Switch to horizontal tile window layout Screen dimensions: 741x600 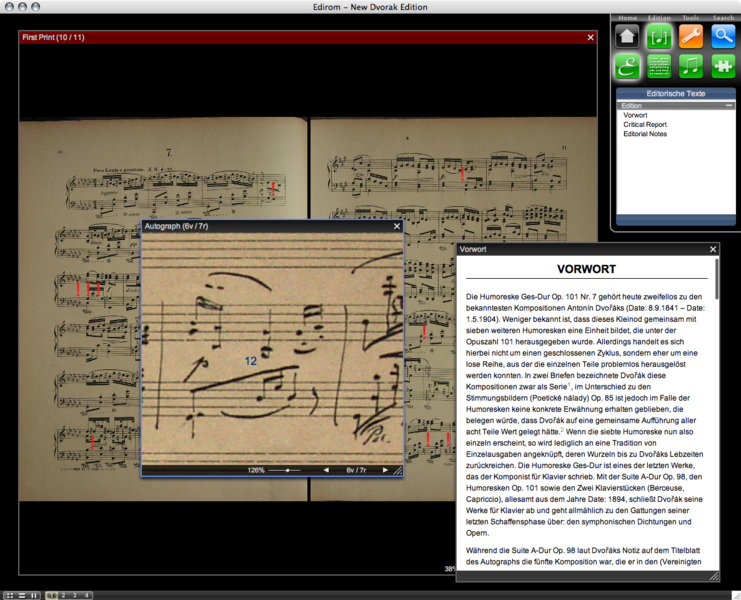[22, 595]
